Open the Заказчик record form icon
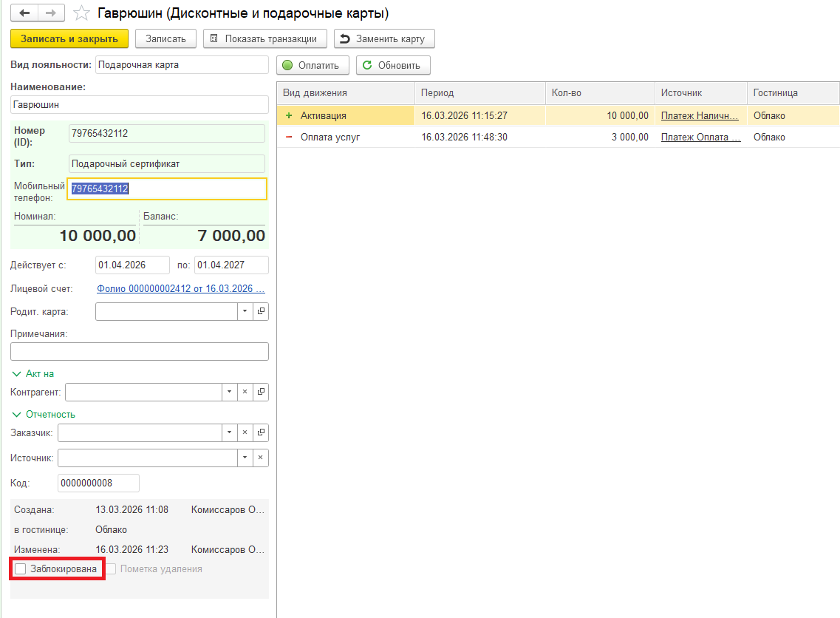 click(261, 432)
